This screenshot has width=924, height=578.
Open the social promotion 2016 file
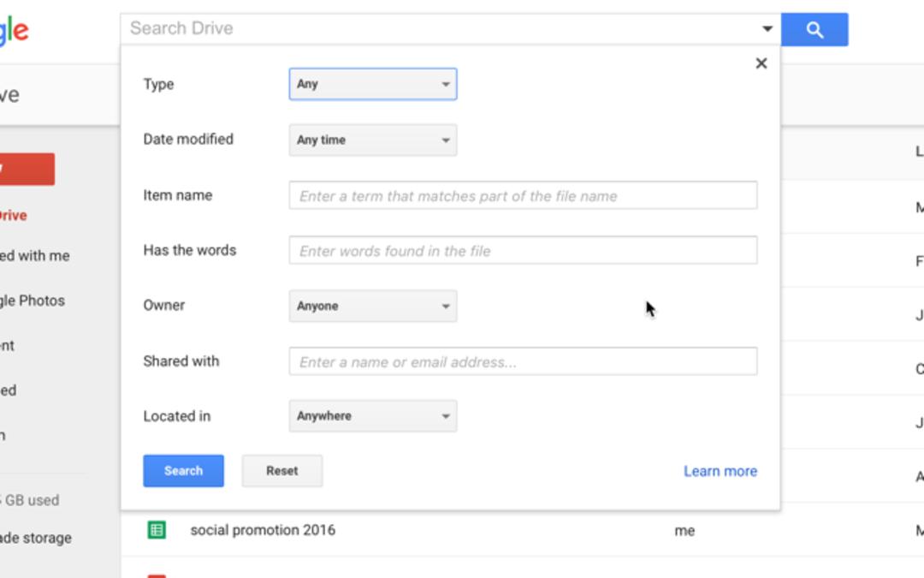[x=263, y=530]
